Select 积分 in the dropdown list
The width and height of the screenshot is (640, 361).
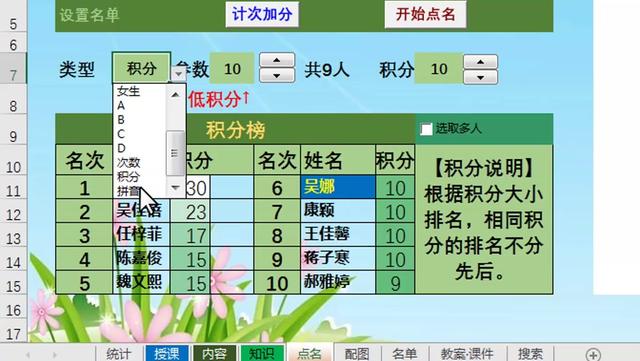pos(128,177)
